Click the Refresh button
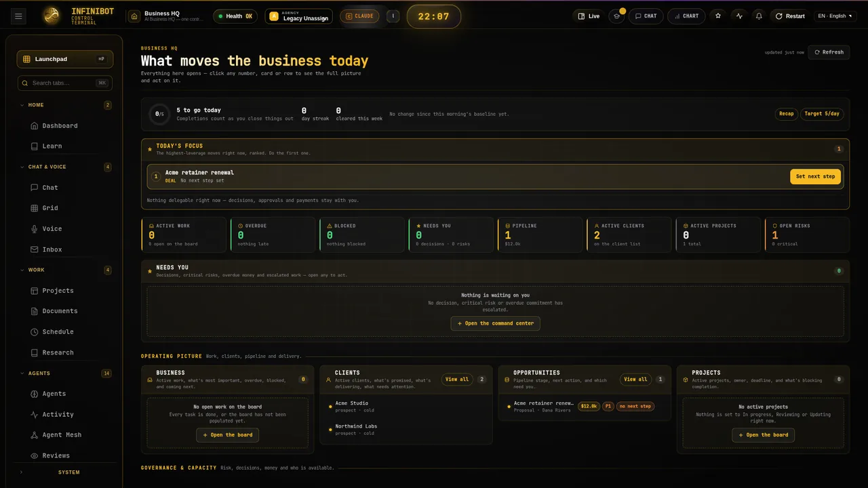 829,52
